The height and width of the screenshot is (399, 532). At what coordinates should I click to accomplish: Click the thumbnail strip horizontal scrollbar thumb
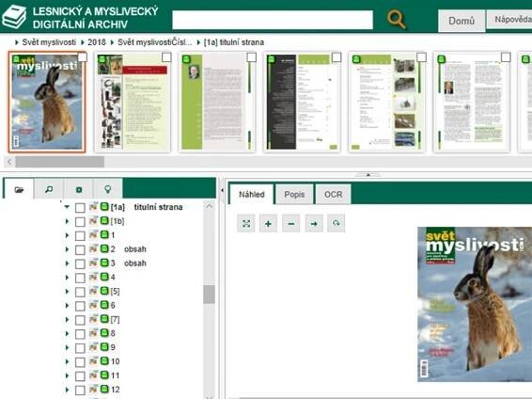[x=60, y=162]
